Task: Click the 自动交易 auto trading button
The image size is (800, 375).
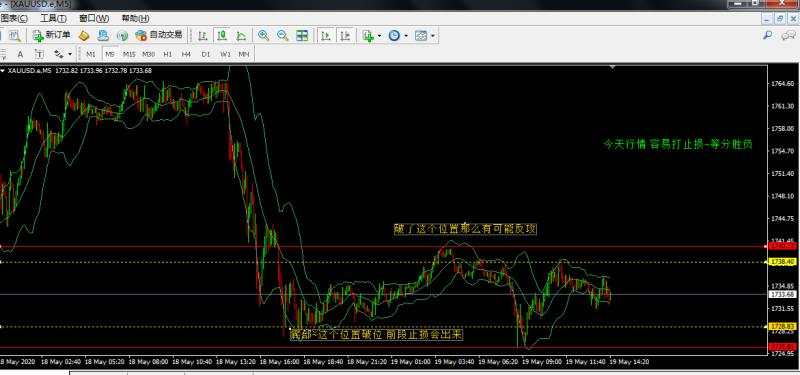Action: [x=159, y=35]
